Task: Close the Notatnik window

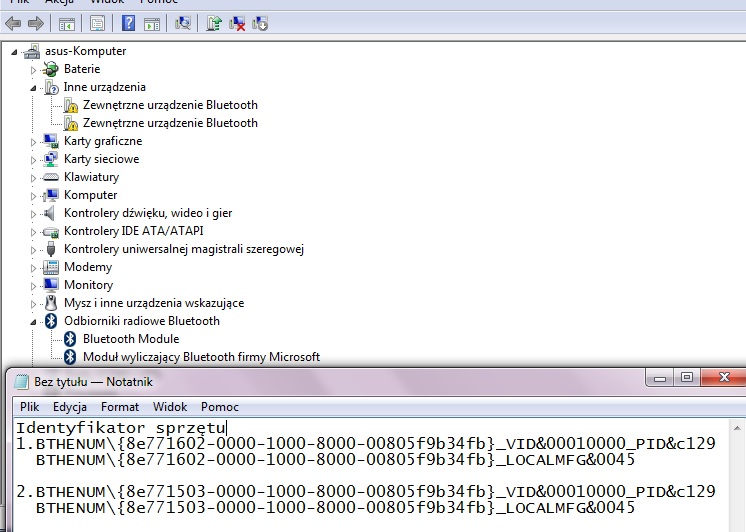Action: pyautogui.click(x=724, y=378)
